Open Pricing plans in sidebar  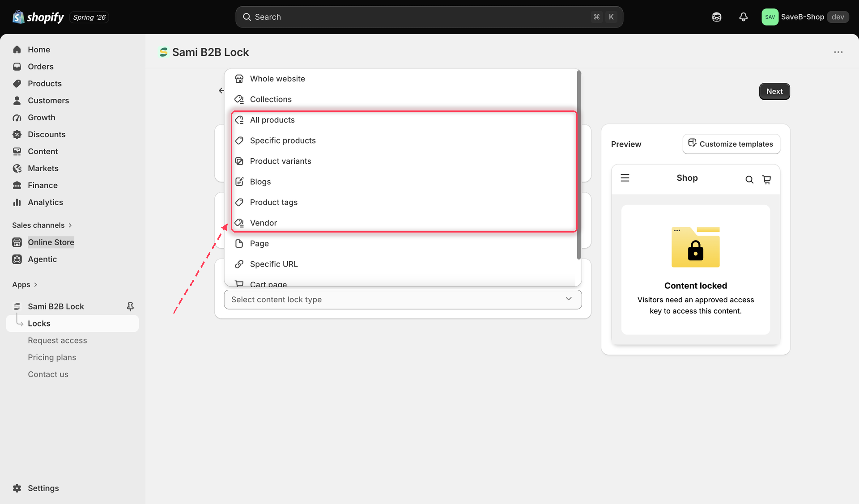point(52,357)
